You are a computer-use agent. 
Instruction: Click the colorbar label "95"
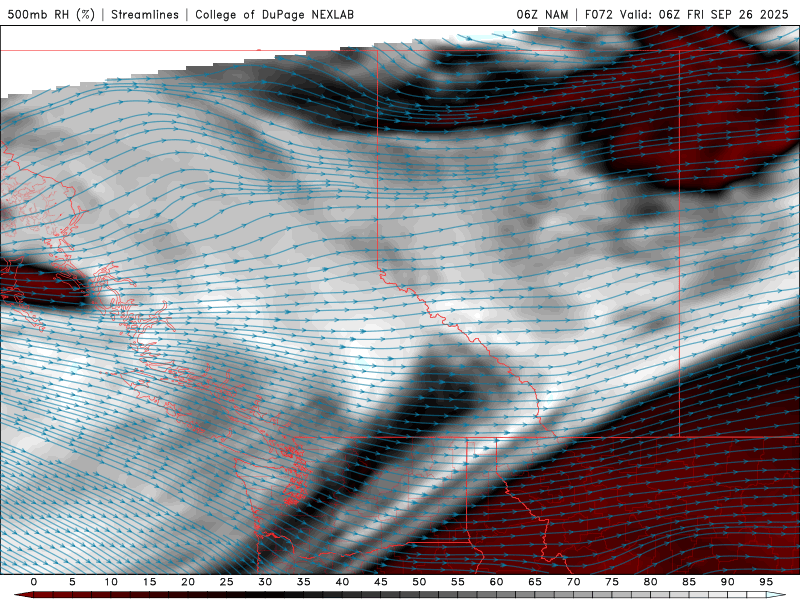click(x=766, y=582)
